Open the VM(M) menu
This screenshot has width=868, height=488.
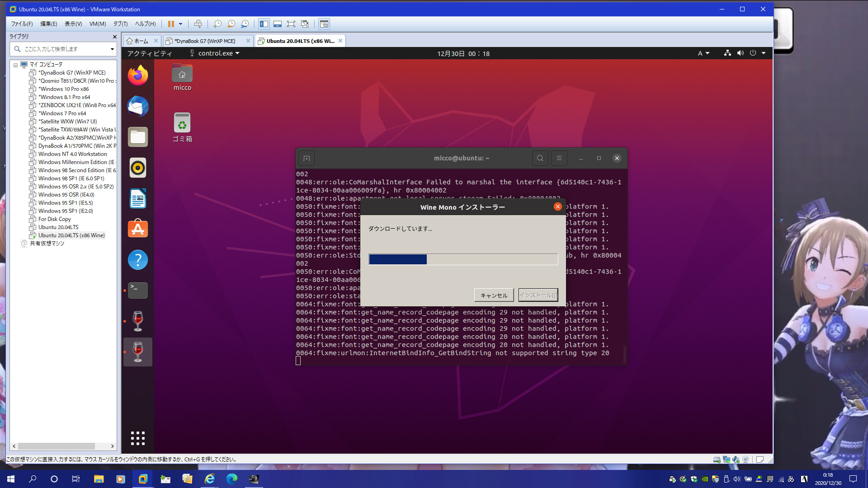pyautogui.click(x=98, y=24)
